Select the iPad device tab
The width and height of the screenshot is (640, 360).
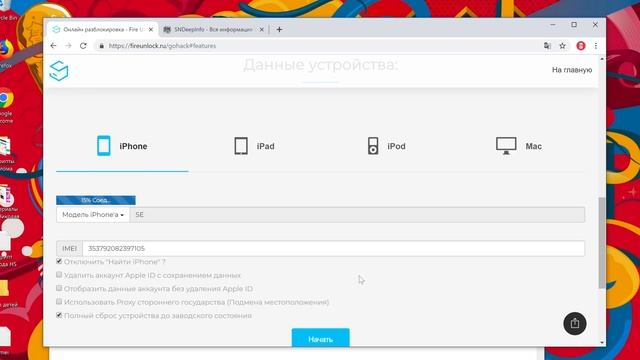(254, 146)
